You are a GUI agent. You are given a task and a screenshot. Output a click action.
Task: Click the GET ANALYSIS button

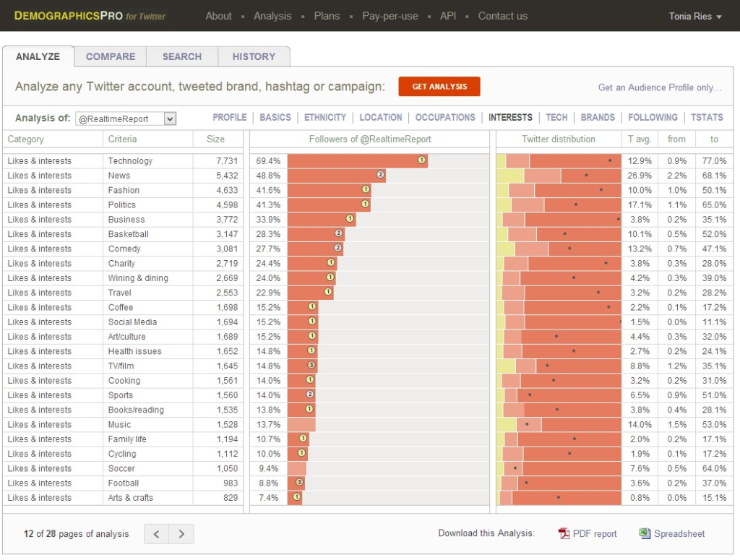tap(439, 86)
